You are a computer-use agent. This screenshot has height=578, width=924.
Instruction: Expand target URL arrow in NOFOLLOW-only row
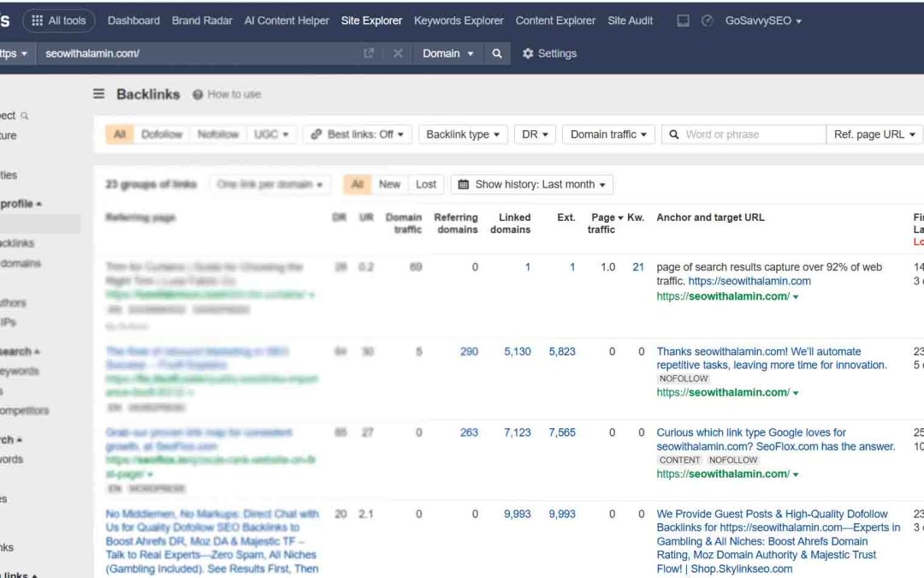pyautogui.click(x=796, y=393)
